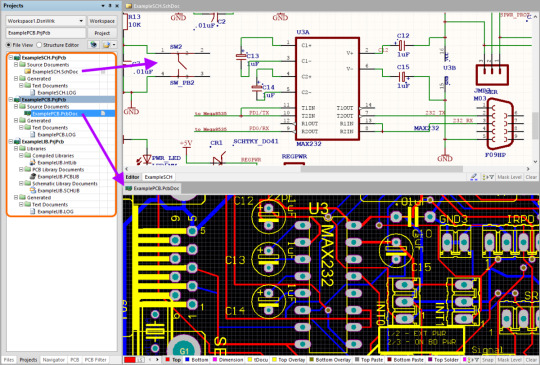Click the compile/refresh icon beside Structure Editor
This screenshot has height=365, width=540.
click(x=93, y=45)
